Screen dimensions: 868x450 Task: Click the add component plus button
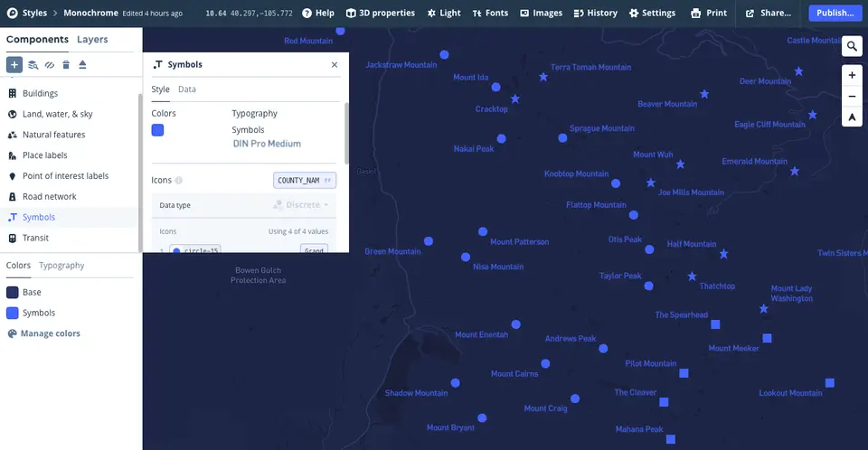(14, 65)
